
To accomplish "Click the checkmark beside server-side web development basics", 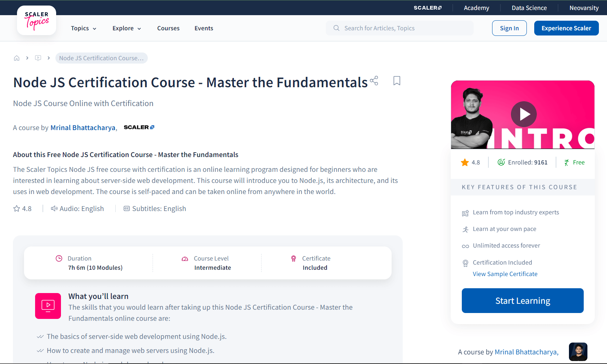I will pos(40,337).
